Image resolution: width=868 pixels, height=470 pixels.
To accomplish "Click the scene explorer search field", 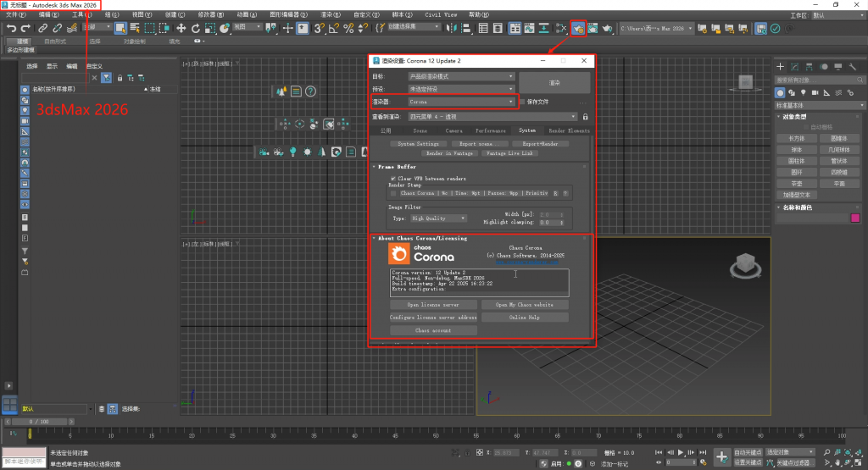I will pos(54,78).
